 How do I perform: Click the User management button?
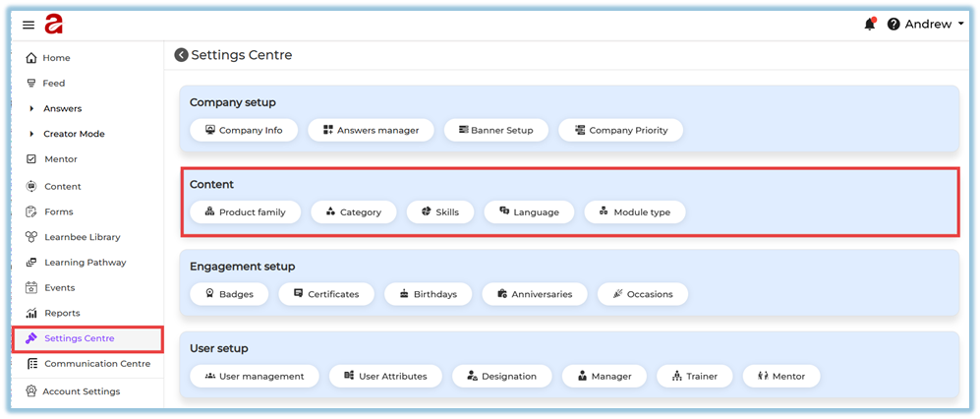pos(254,376)
